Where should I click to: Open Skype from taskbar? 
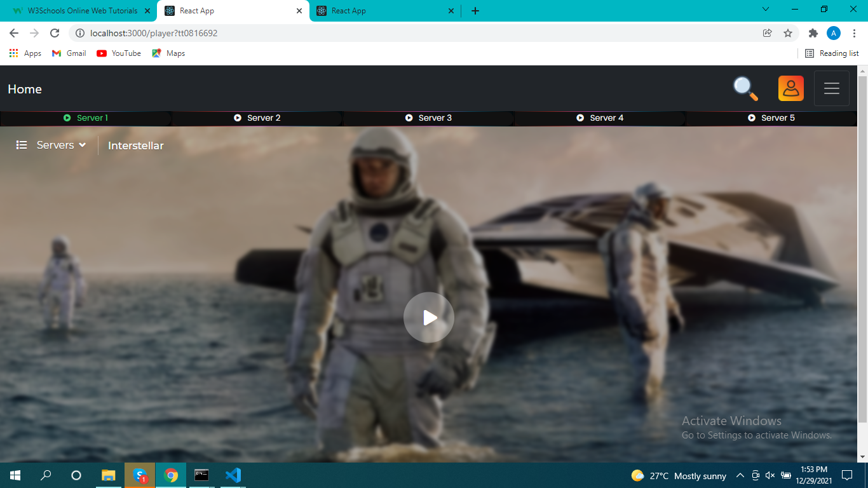tap(140, 475)
